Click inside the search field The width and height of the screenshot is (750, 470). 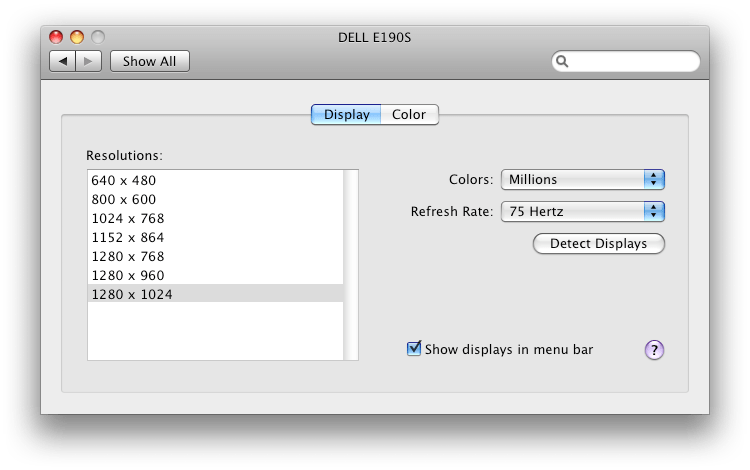point(626,61)
